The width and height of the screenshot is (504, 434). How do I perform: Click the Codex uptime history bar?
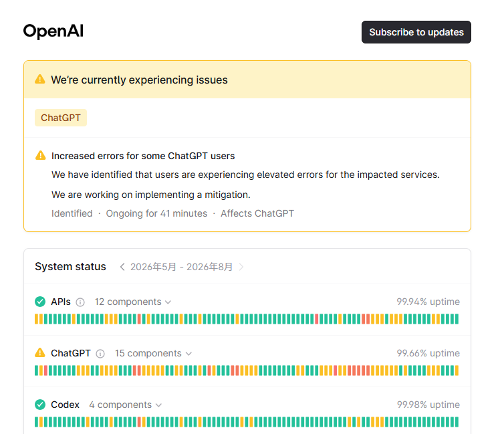pyautogui.click(x=247, y=422)
